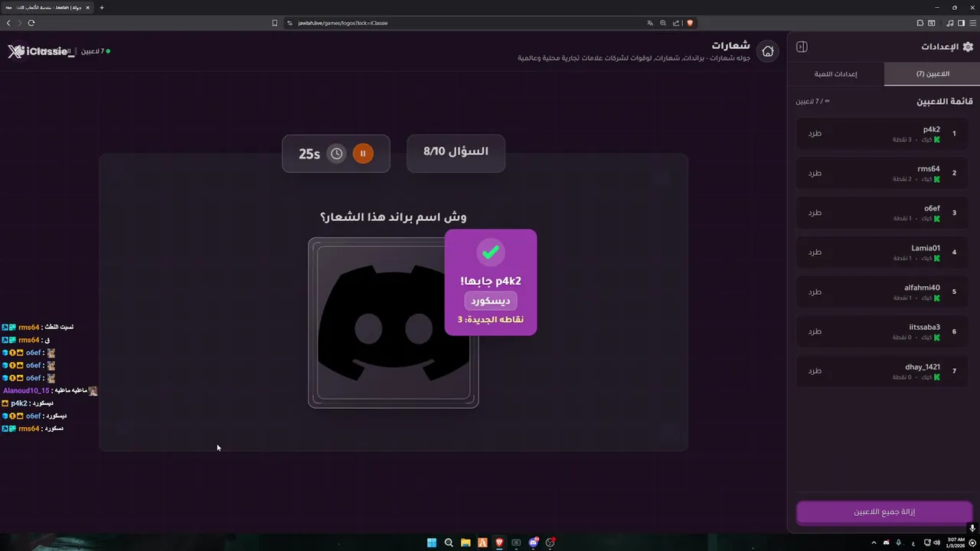Click the السؤال 8/10 question counter
Screen dimensions: 980x551
(456, 152)
